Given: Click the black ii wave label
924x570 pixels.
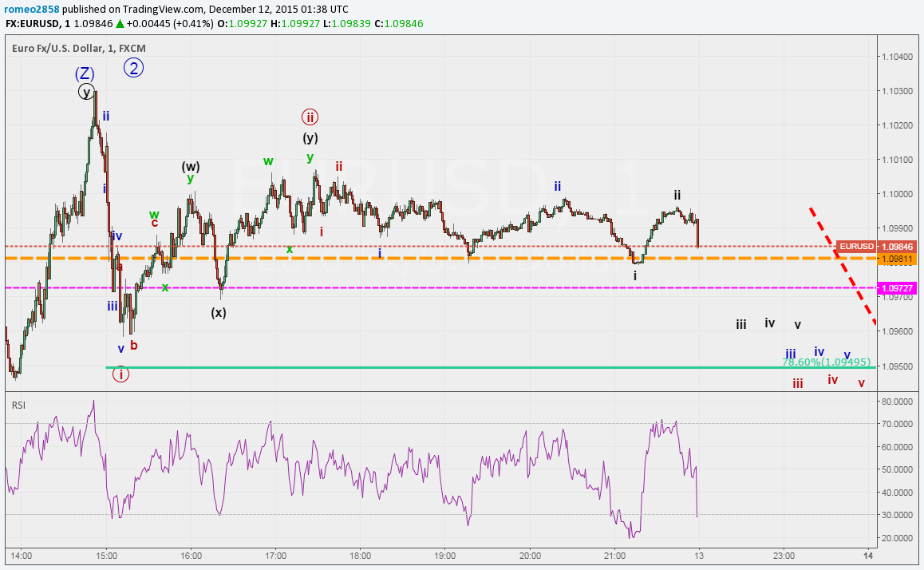Looking at the screenshot, I should click(x=677, y=195).
